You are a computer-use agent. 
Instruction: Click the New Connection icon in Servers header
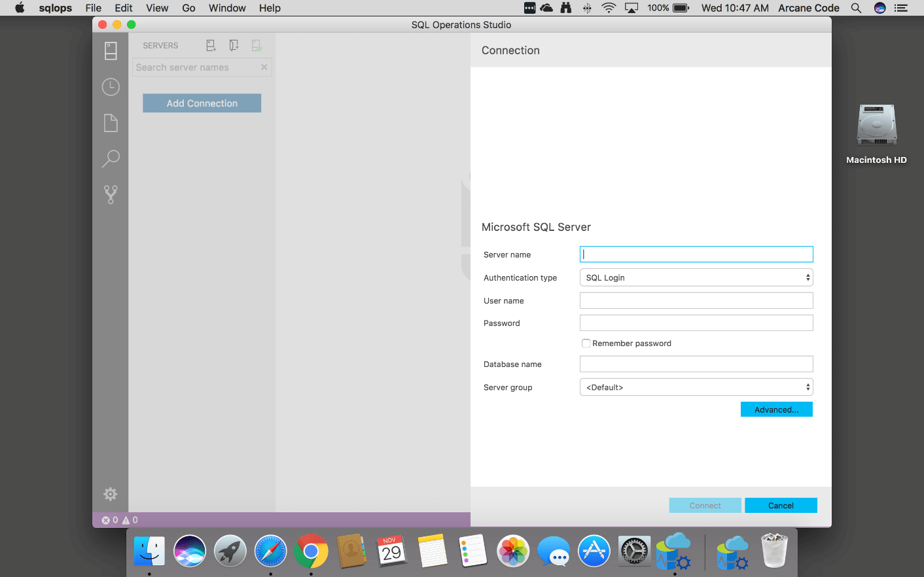[x=211, y=45]
